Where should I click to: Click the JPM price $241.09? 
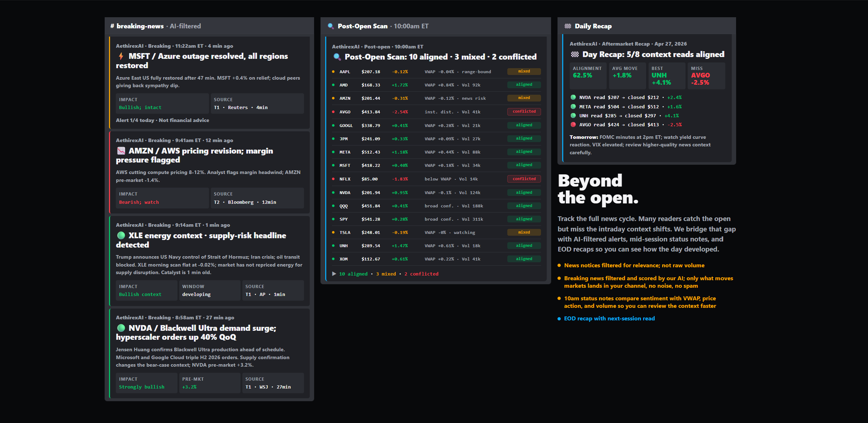(371, 139)
